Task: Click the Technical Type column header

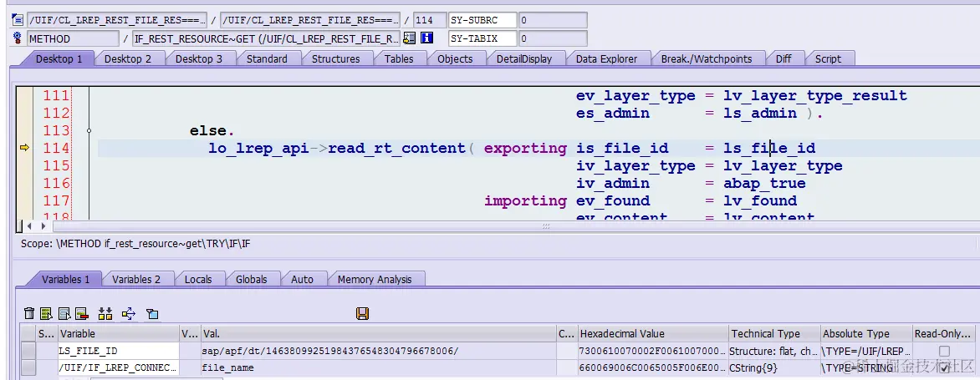Action: click(774, 334)
